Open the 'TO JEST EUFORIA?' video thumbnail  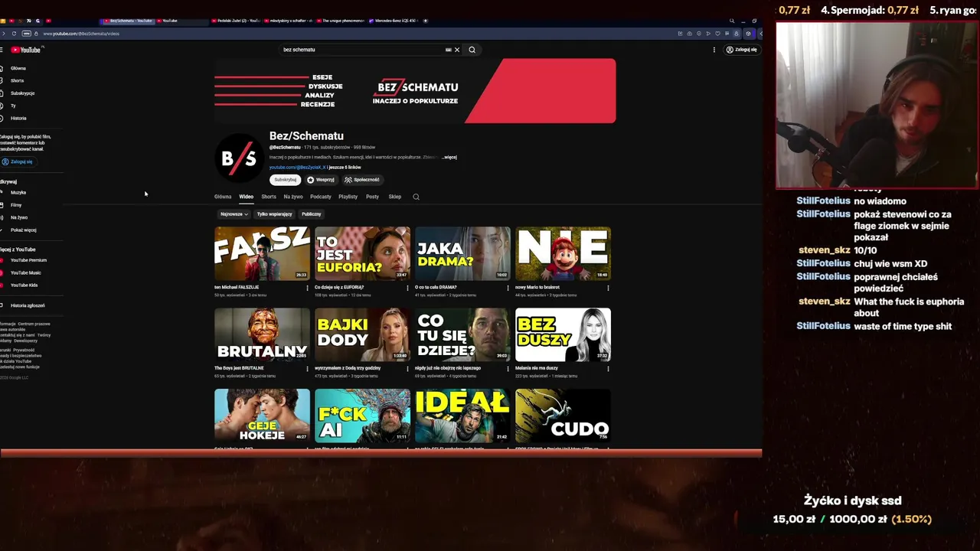[x=362, y=253]
